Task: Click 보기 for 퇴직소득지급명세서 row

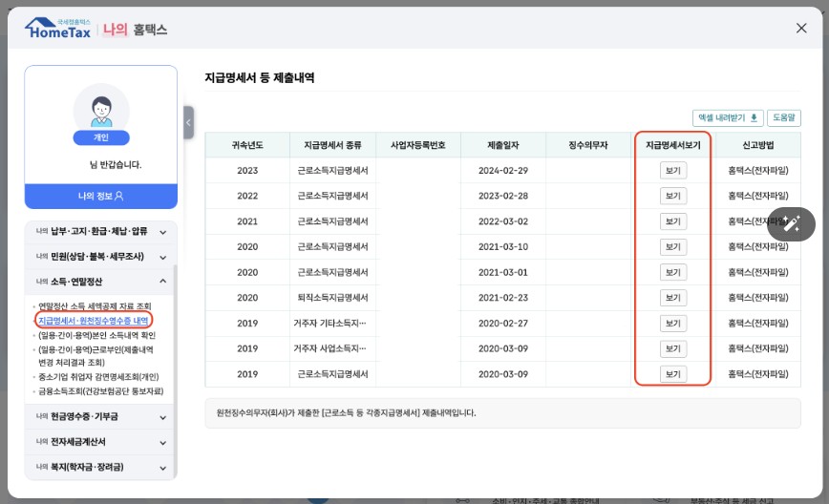Action: [673, 298]
